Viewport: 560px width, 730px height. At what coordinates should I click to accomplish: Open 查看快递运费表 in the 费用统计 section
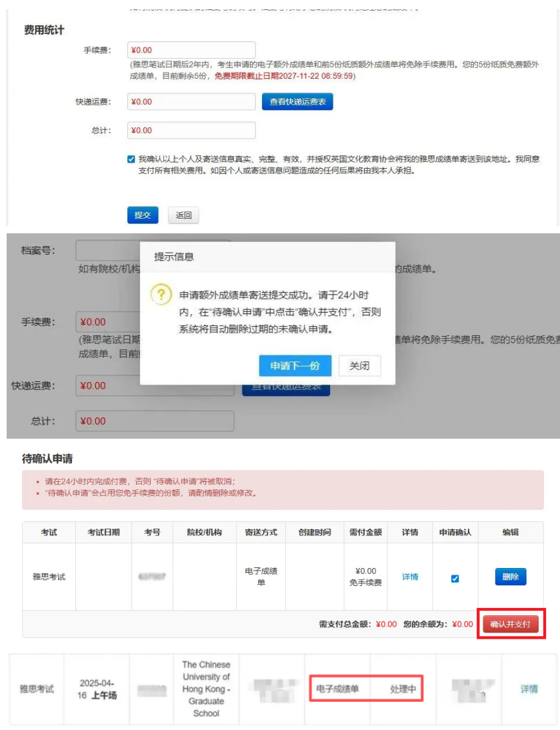[297, 101]
